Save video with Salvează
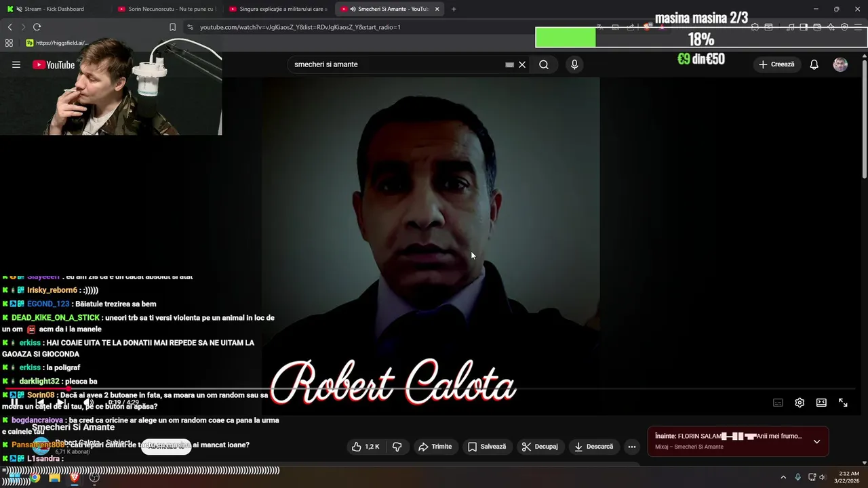868x488 pixels. [487, 447]
